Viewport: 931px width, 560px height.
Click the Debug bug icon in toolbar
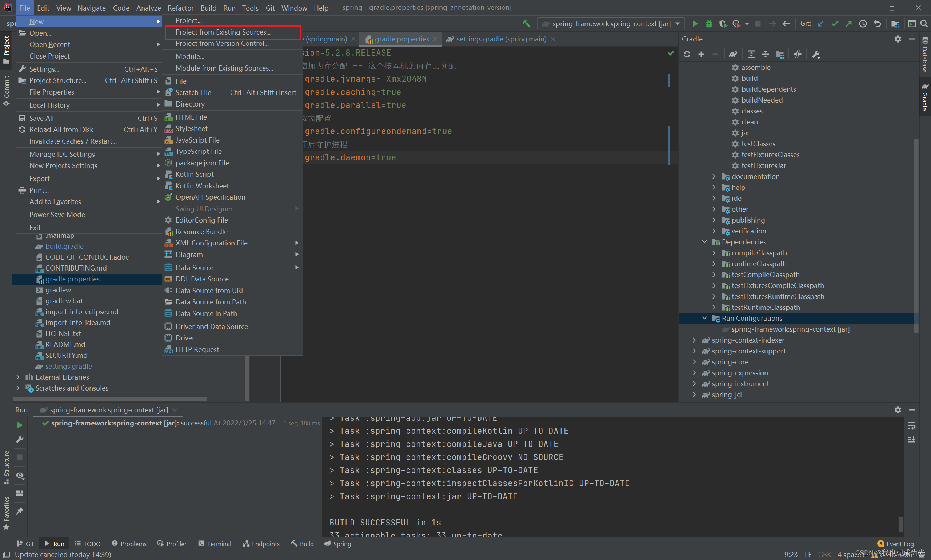[x=709, y=24]
